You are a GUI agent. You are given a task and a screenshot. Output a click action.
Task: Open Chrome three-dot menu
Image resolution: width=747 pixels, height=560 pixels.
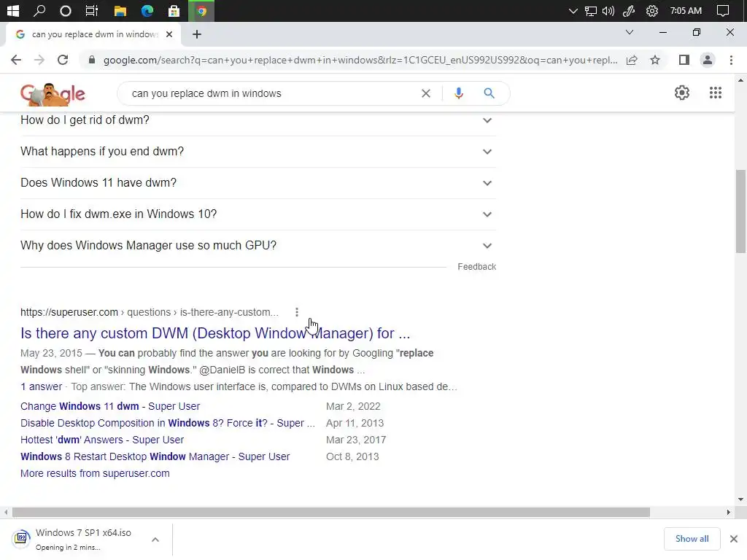click(731, 60)
